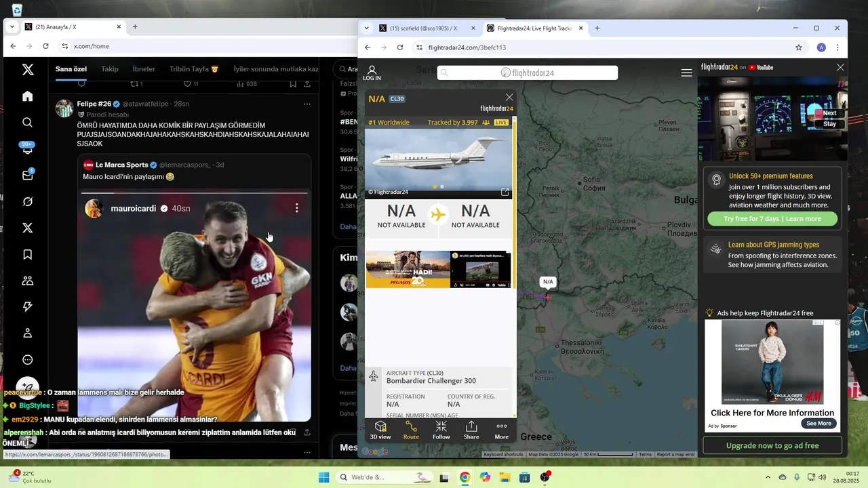Click See More on H&M ad
This screenshot has height=488, width=868.
pyautogui.click(x=818, y=424)
